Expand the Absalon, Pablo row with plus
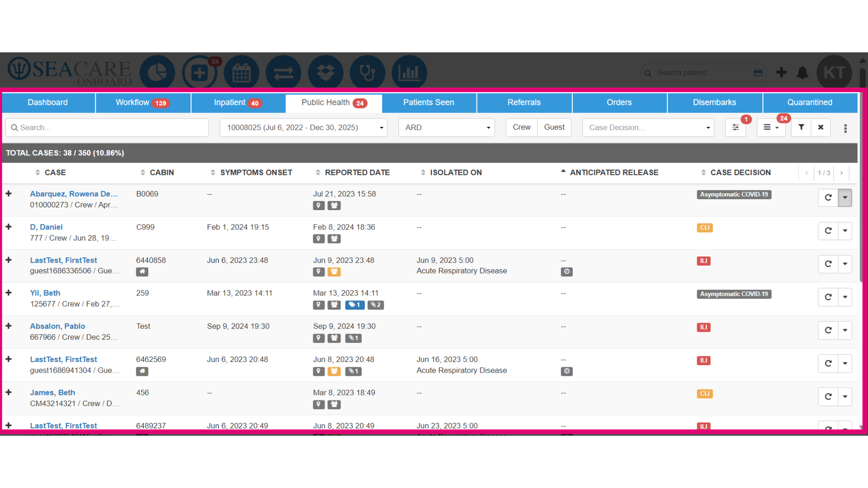868x488 pixels. (x=9, y=326)
